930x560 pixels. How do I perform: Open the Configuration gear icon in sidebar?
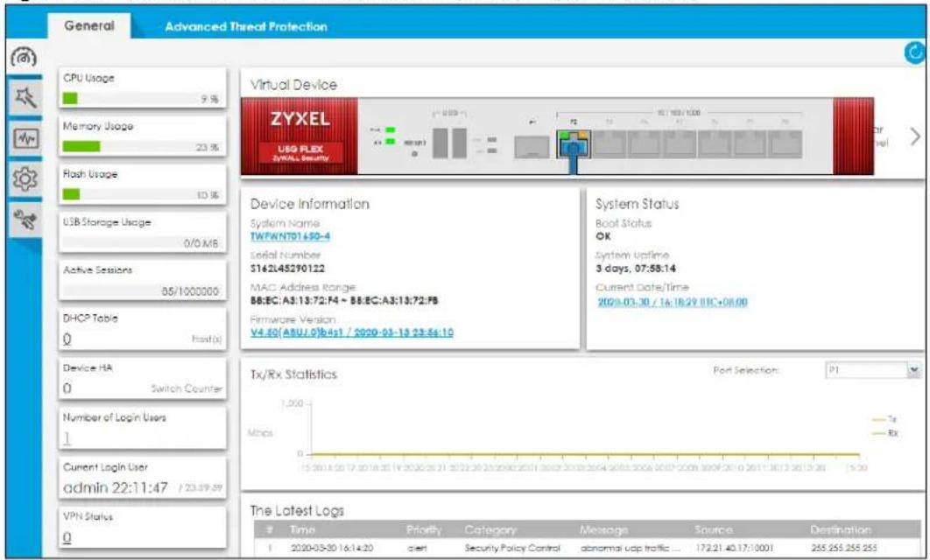tap(25, 179)
